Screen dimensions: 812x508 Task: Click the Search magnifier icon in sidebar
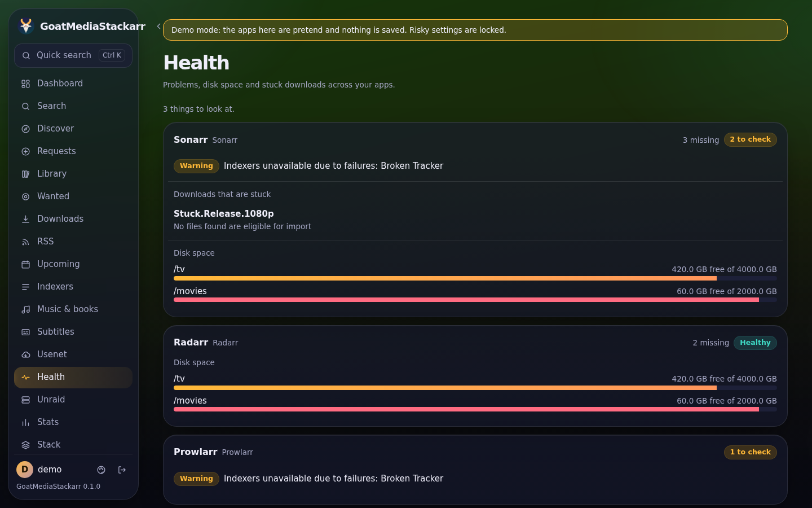click(x=25, y=106)
